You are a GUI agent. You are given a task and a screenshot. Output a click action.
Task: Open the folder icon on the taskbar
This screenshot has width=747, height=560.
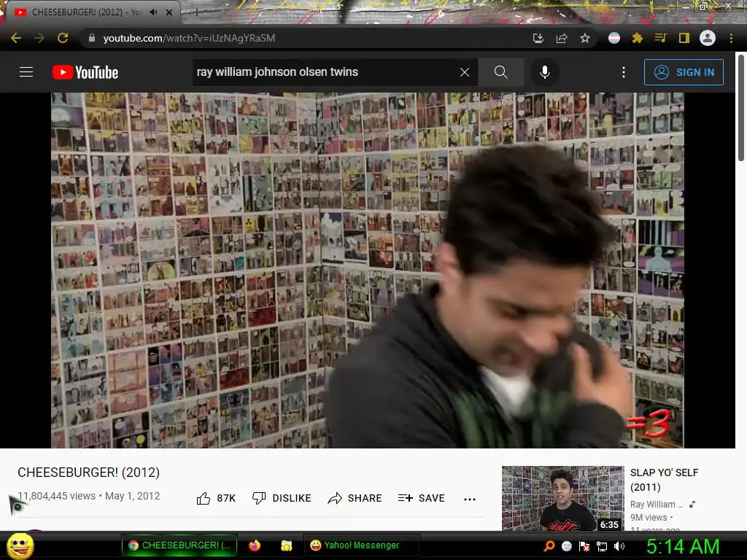click(286, 545)
